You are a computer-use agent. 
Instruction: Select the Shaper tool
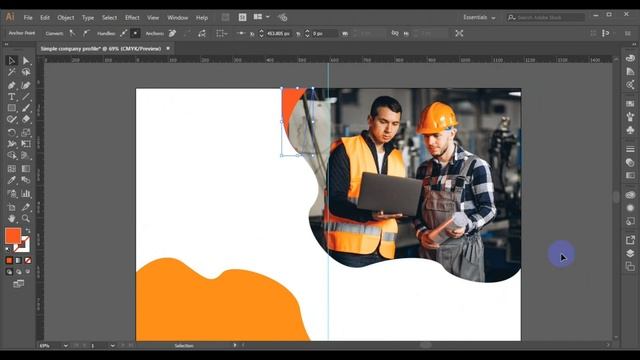(x=11, y=120)
